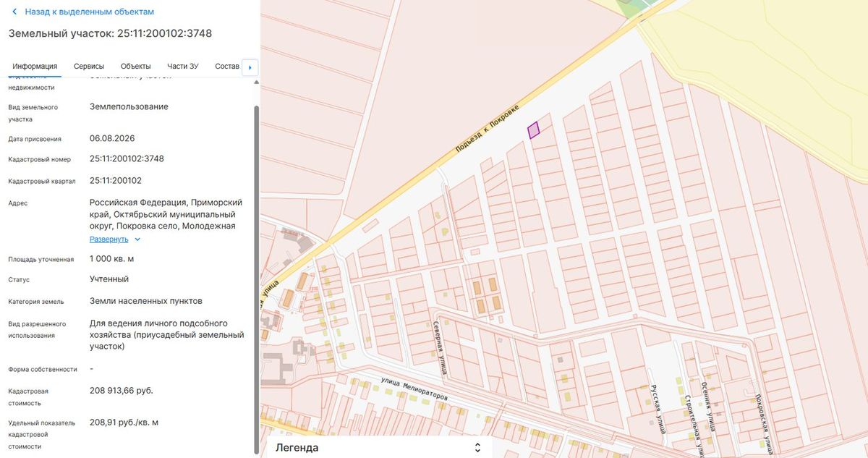Click the value '208,91 руб./кв. м'

(x=124, y=423)
